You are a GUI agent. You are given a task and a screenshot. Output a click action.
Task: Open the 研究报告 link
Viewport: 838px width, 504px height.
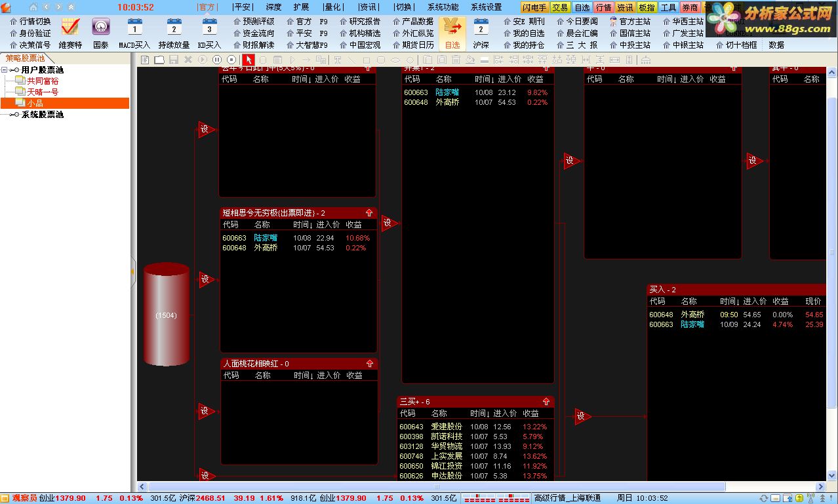click(360, 21)
